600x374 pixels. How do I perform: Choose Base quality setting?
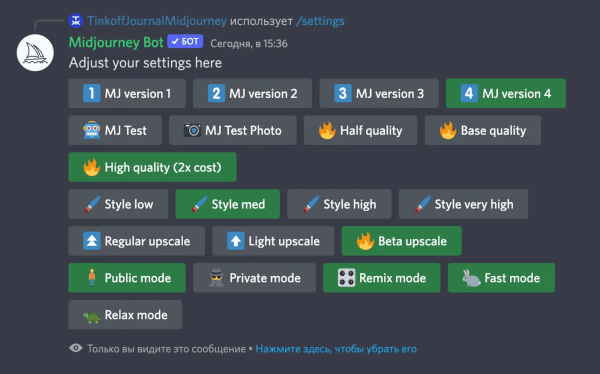[483, 130]
